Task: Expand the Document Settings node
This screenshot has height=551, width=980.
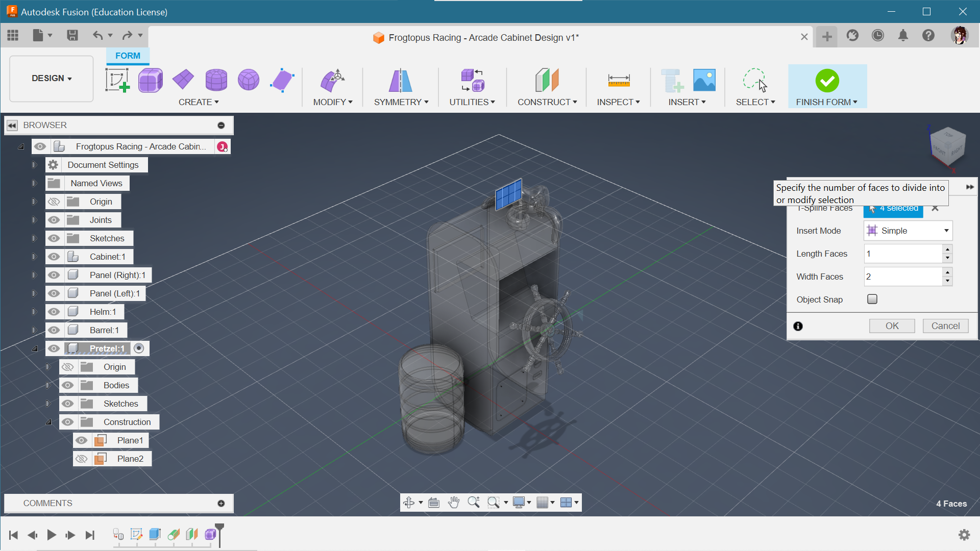Action: point(34,165)
